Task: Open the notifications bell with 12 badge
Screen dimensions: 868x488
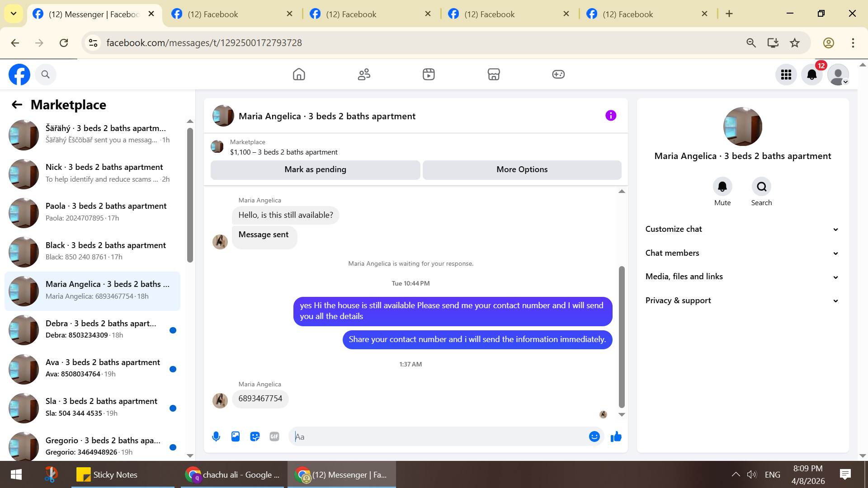Action: point(812,75)
